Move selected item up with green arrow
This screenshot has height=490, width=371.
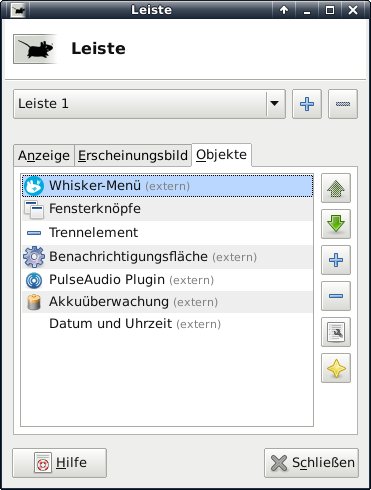coord(336,188)
